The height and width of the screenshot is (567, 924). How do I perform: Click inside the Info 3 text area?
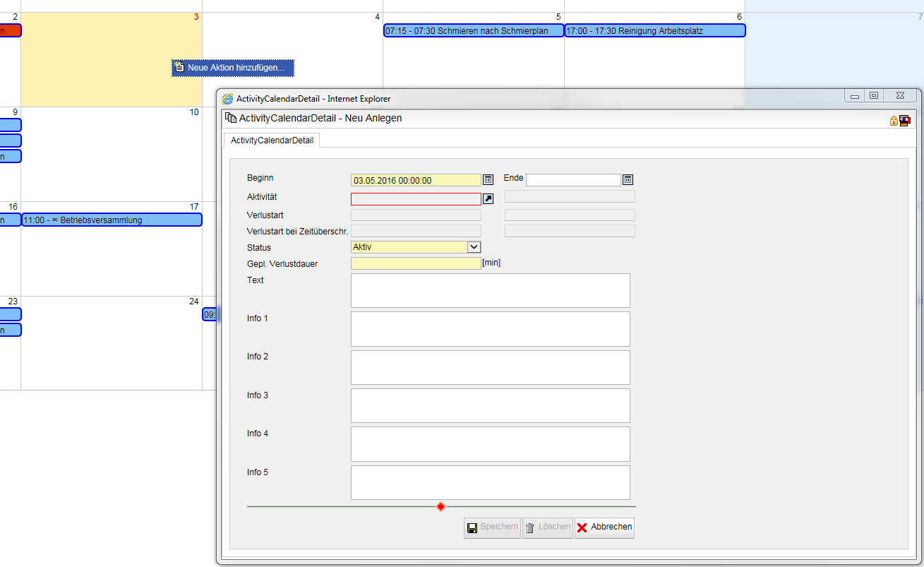490,405
